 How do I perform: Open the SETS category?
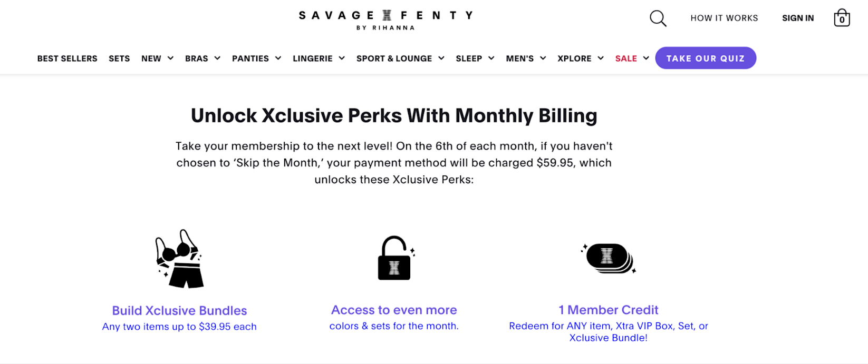point(119,58)
